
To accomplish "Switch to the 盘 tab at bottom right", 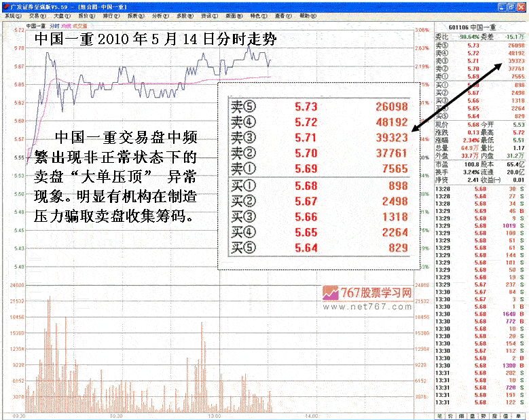I will [x=473, y=417].
